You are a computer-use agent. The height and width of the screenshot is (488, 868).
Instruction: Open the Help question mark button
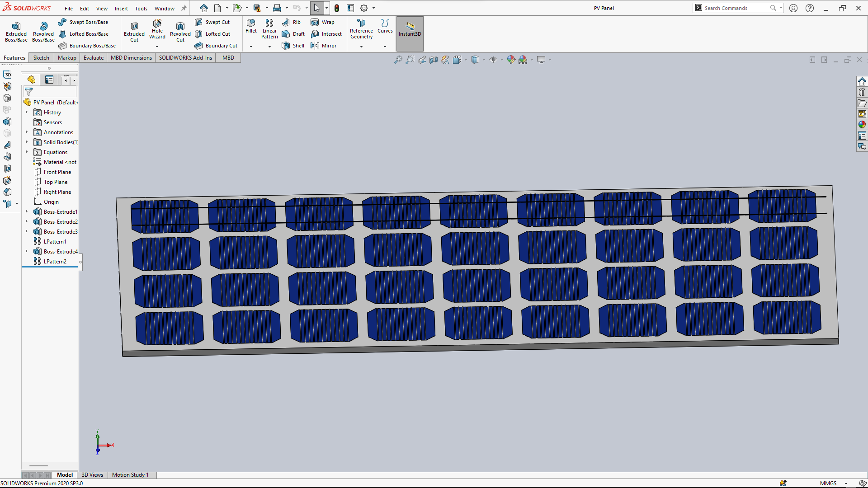[810, 8]
